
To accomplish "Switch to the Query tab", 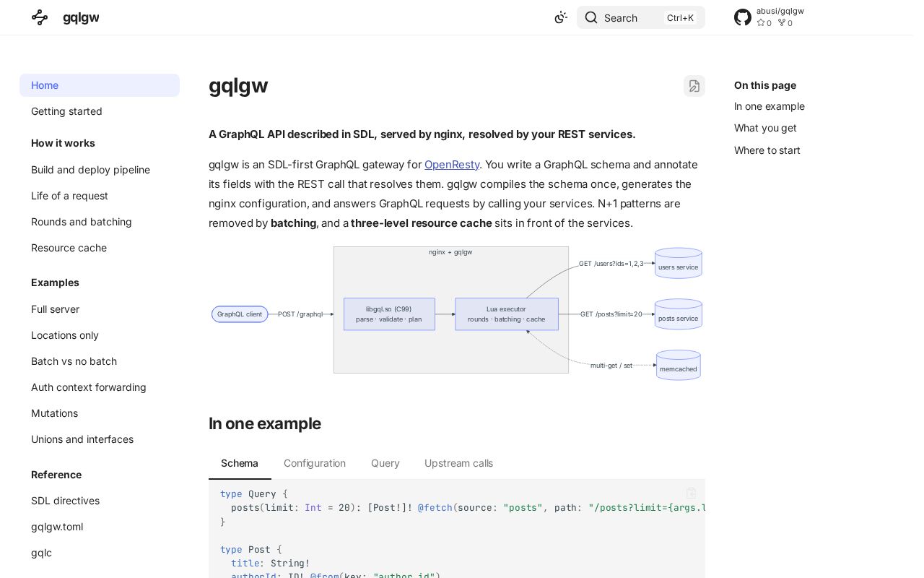I will (385, 463).
